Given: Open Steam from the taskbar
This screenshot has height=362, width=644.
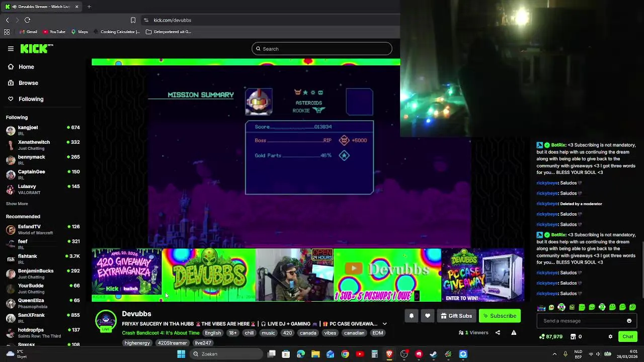Looking at the screenshot, I should (x=434, y=354).
